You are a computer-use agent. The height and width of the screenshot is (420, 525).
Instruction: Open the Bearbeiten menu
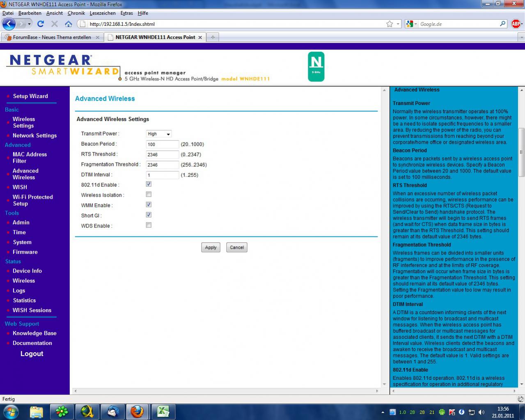coord(30,13)
